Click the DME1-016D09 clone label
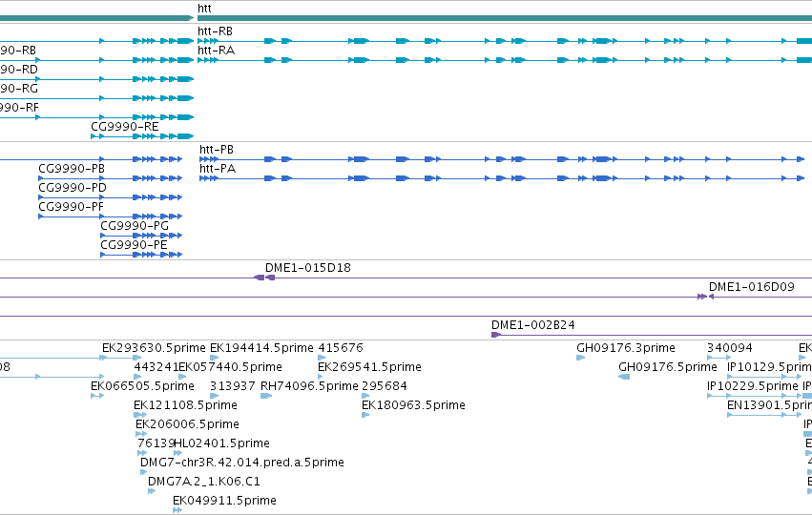Screen dimensions: 812x515 pyautogui.click(x=752, y=287)
